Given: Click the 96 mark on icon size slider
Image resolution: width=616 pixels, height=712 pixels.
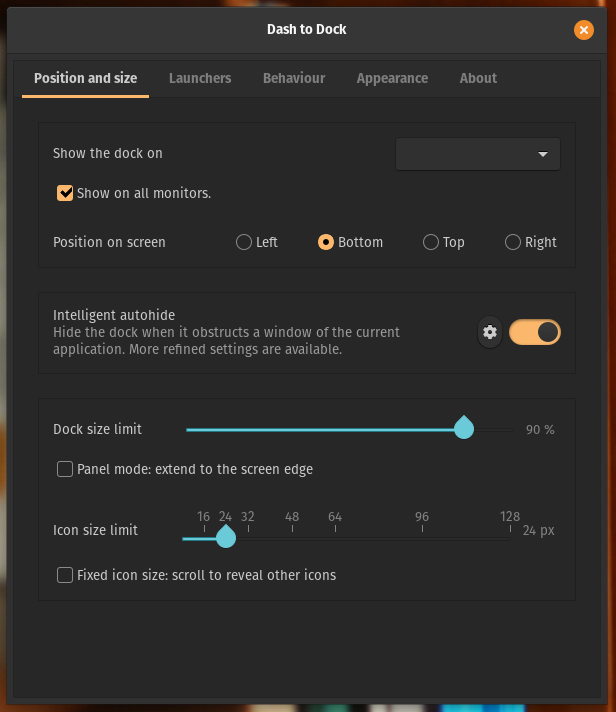Looking at the screenshot, I should [422, 516].
